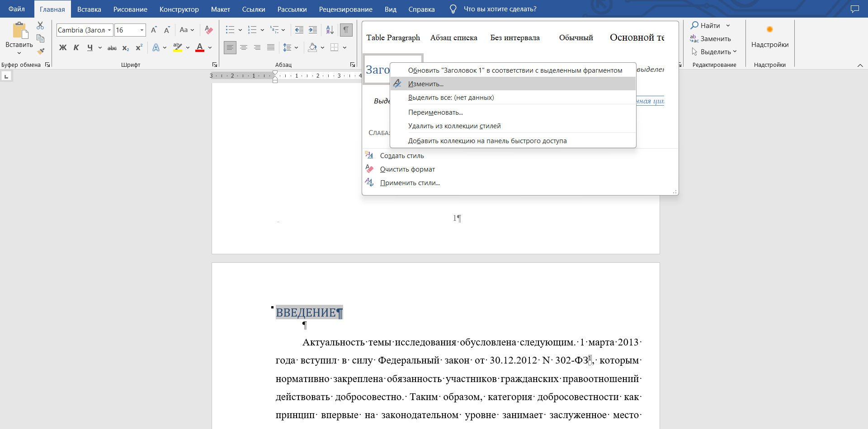Switch to the References (Ссылки) tab
Viewport: 868px width, 429px height.
click(254, 9)
